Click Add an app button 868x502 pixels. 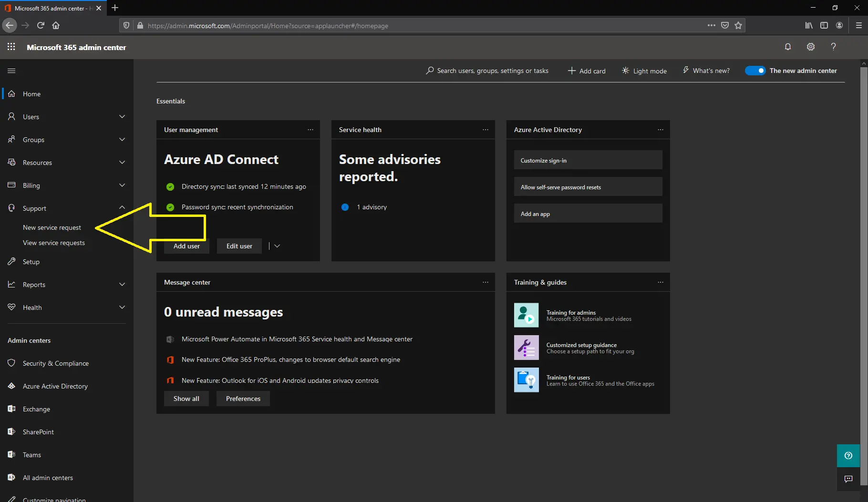click(588, 214)
